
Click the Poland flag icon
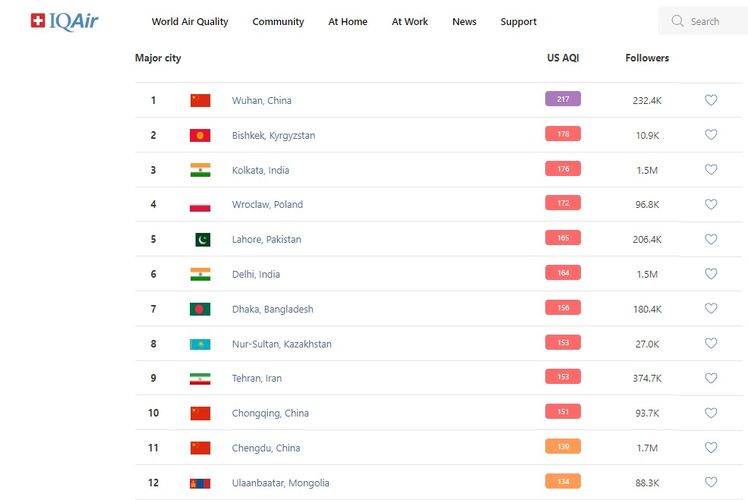click(x=200, y=205)
